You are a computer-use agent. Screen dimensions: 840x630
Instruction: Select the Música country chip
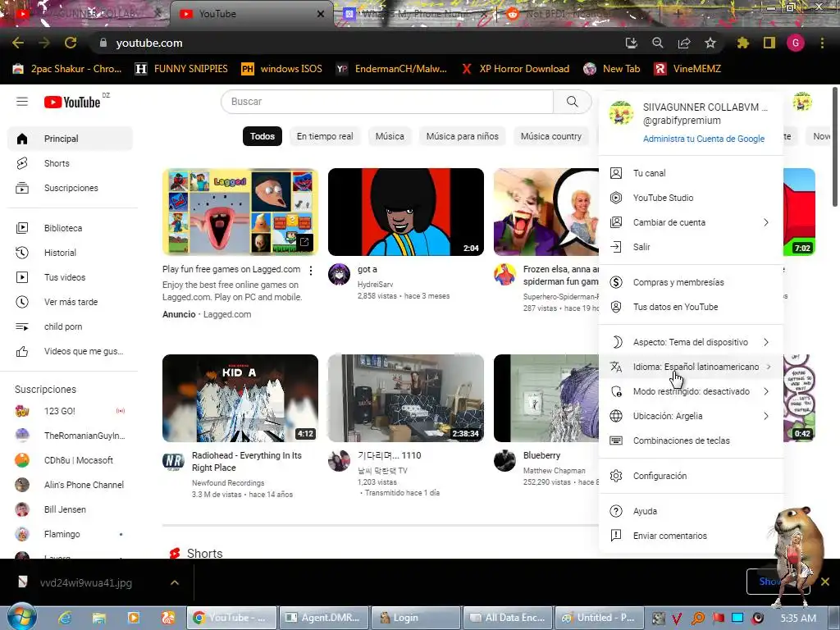coord(550,136)
